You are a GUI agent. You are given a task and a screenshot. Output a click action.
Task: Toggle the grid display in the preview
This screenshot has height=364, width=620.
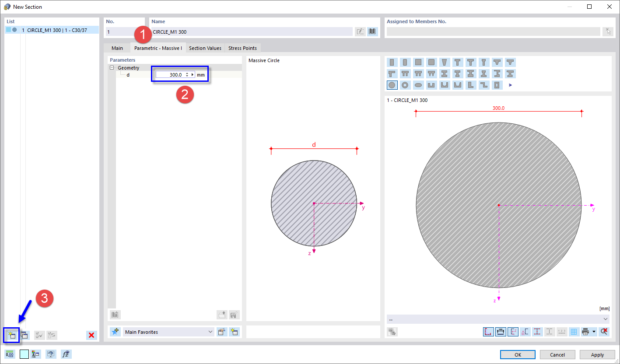tap(574, 332)
